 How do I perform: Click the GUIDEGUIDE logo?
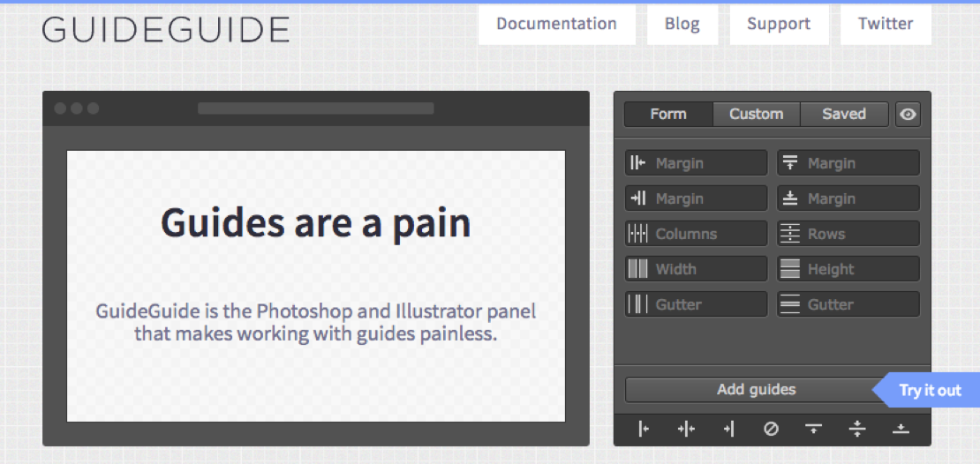(x=166, y=29)
